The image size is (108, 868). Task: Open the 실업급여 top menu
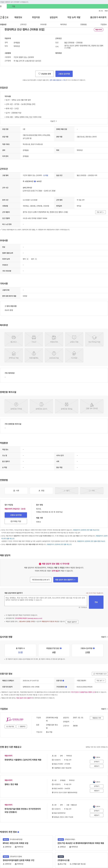(x=54, y=17)
